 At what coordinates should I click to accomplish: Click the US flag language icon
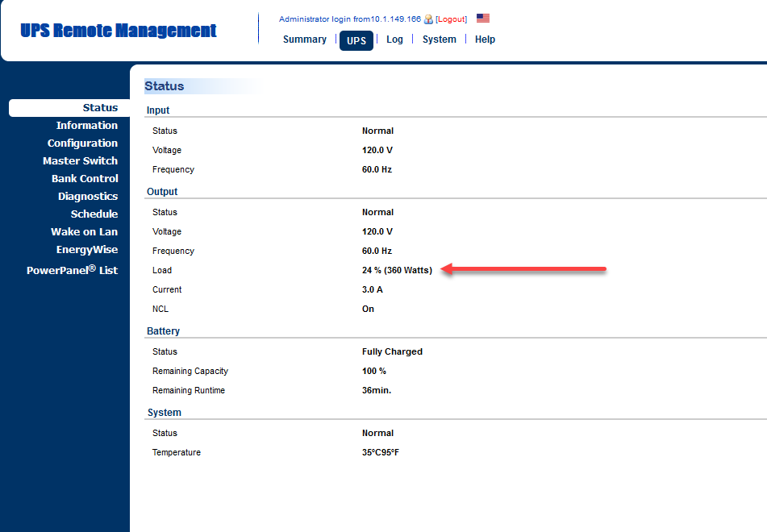483,18
